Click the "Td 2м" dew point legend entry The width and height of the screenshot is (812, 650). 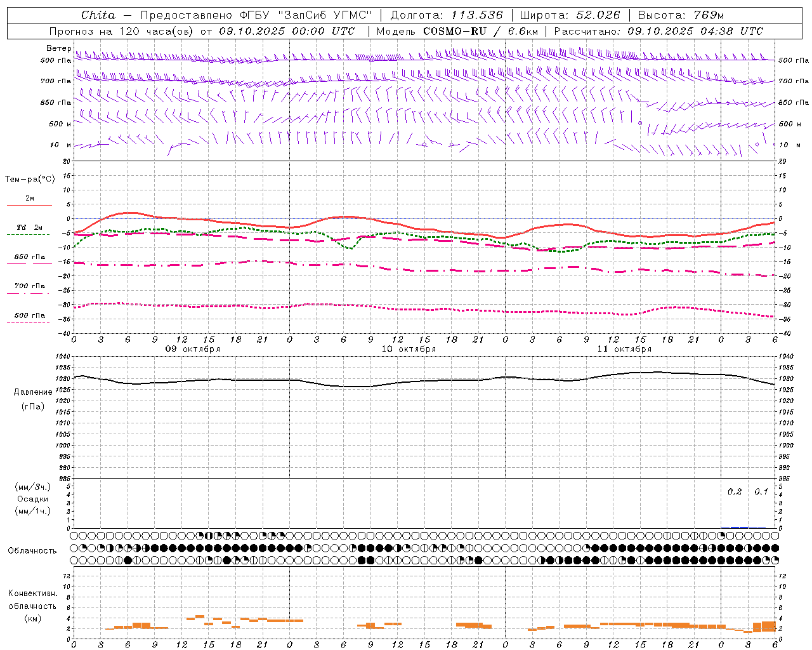(30, 227)
